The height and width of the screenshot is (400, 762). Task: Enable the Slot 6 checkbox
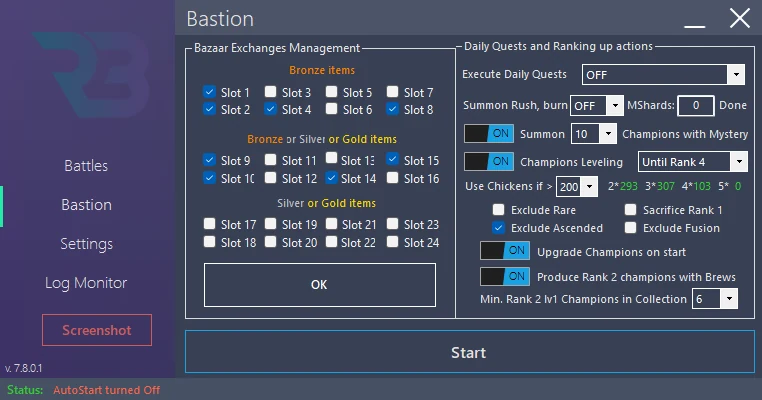(x=331, y=109)
